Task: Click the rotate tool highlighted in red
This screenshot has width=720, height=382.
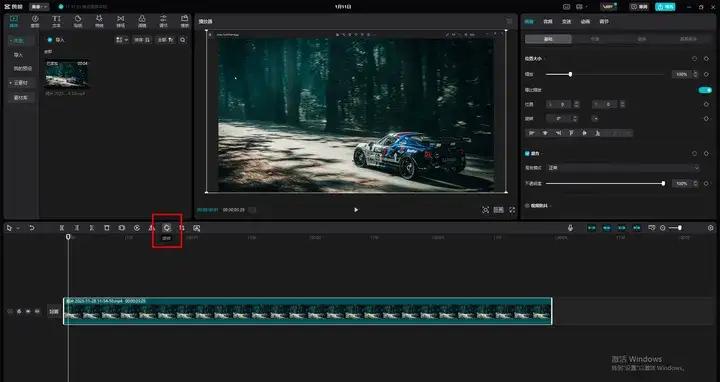Action: point(167,228)
